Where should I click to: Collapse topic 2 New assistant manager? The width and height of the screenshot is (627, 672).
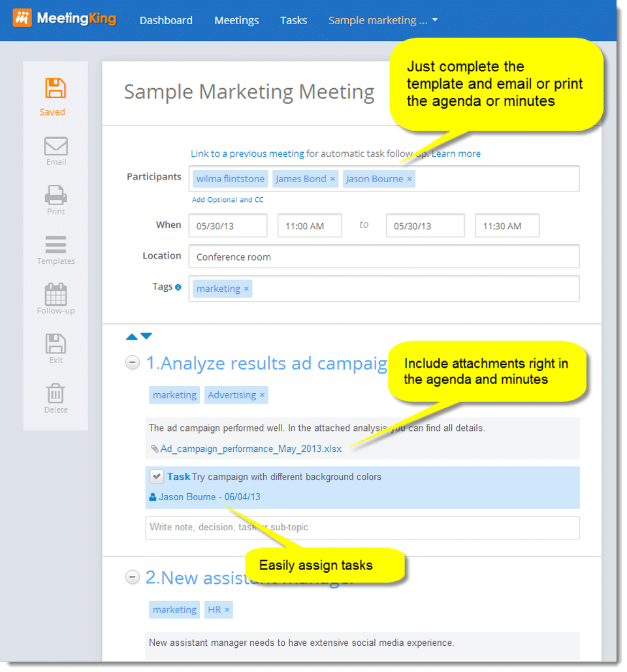pyautogui.click(x=133, y=577)
